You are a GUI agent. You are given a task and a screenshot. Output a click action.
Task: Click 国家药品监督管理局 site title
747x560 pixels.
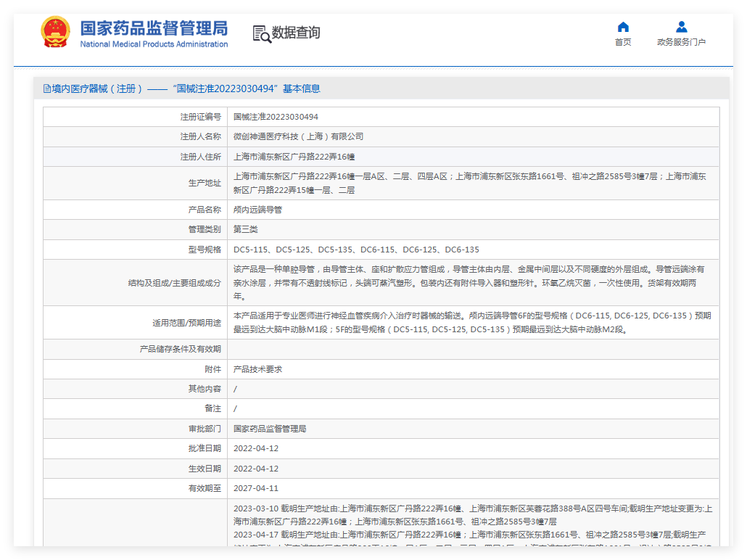pos(154,28)
